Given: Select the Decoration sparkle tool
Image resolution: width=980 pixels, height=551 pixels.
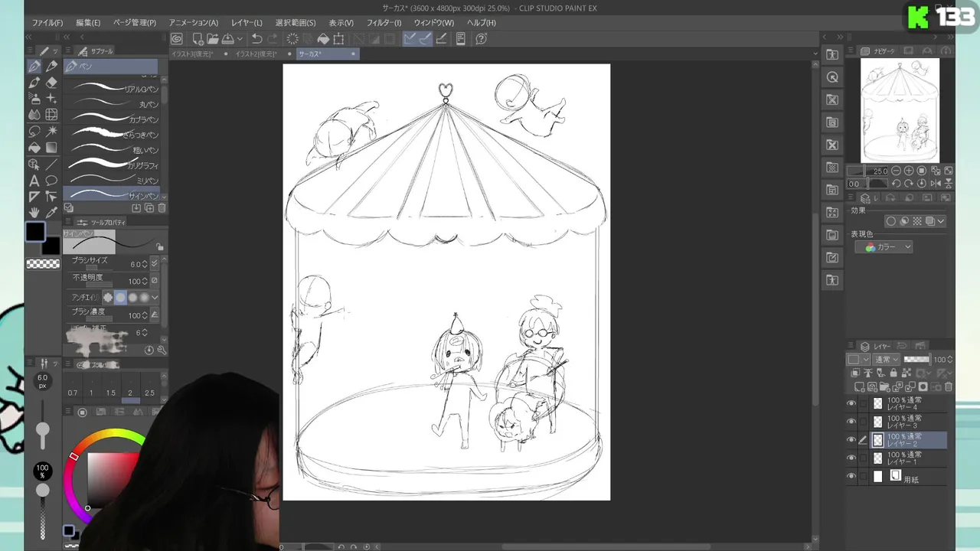Looking at the screenshot, I should 51,99.
